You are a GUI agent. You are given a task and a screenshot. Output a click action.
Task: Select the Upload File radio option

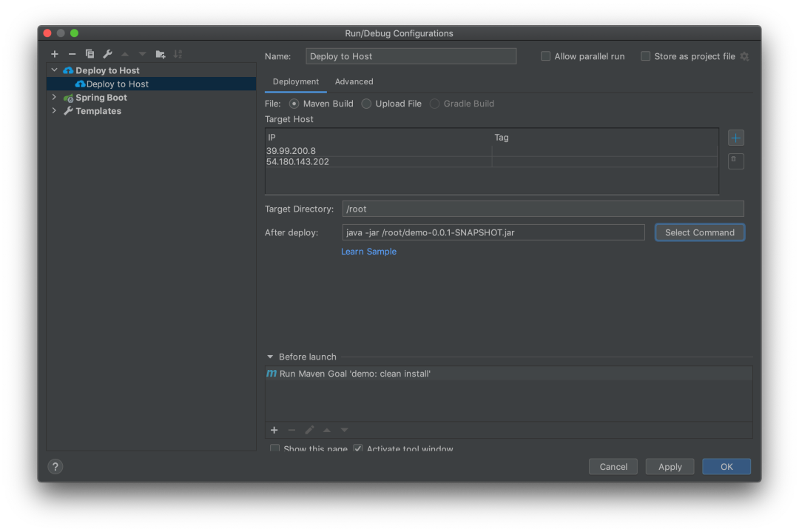tap(367, 104)
